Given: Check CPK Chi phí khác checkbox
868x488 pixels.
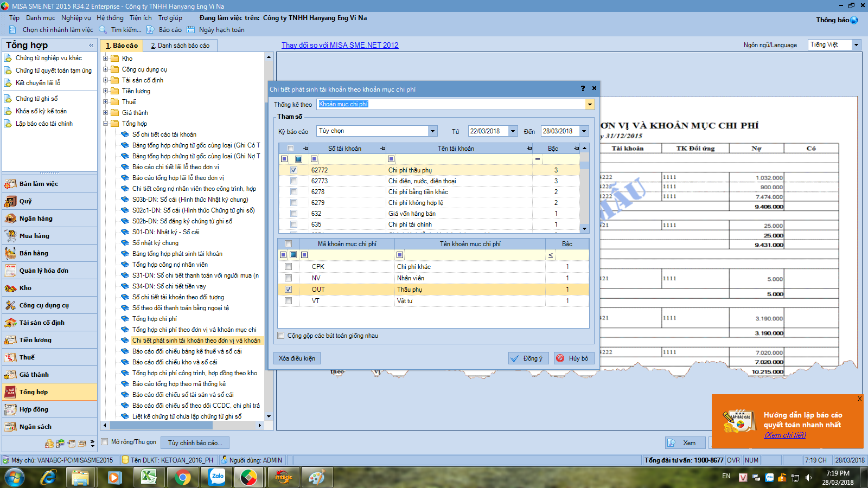Looking at the screenshot, I should click(288, 267).
